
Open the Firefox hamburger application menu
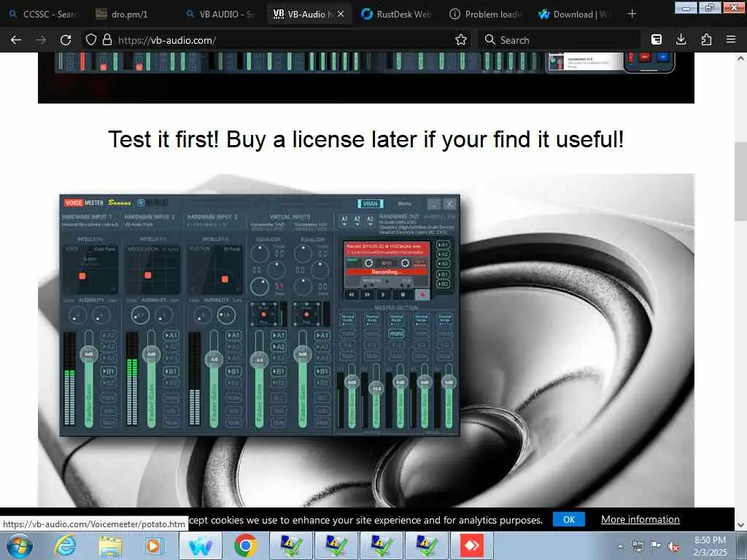pos(731,40)
